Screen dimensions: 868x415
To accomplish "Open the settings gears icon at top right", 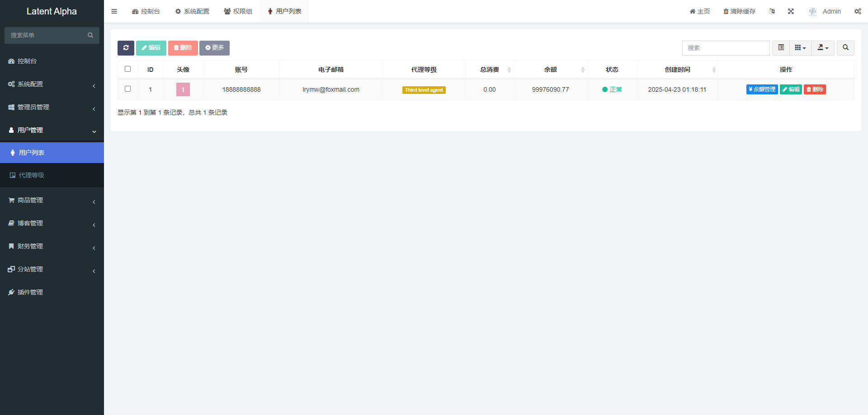I will (858, 11).
